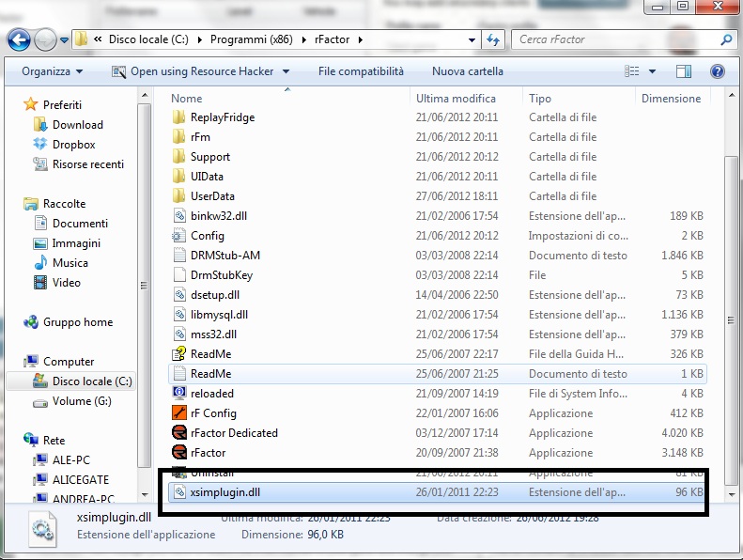Viewport: 743px width, 560px height.
Task: Refresh the rFactor folder view
Action: click(493, 39)
